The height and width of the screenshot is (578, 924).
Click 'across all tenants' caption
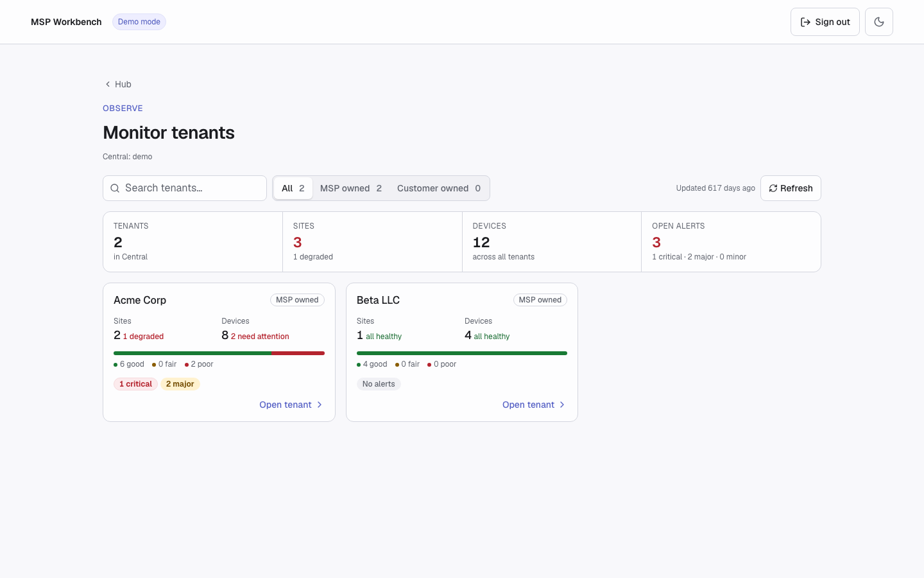[504, 257]
